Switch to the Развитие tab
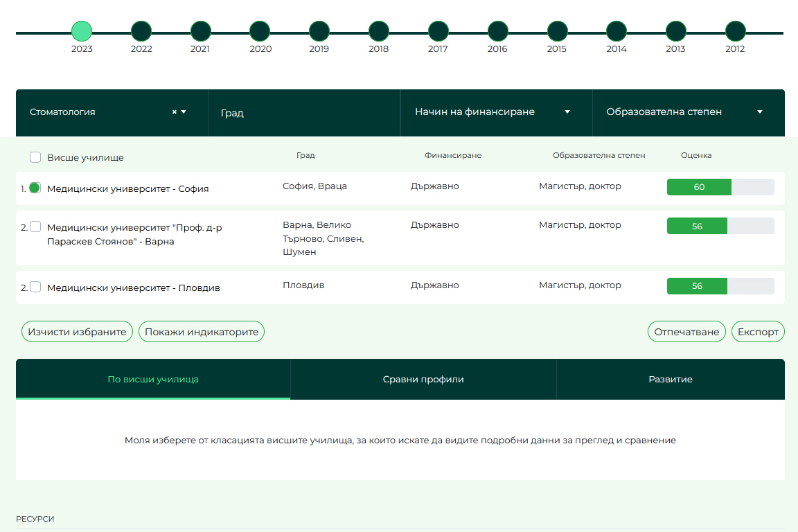This screenshot has height=532, width=798. (x=671, y=380)
